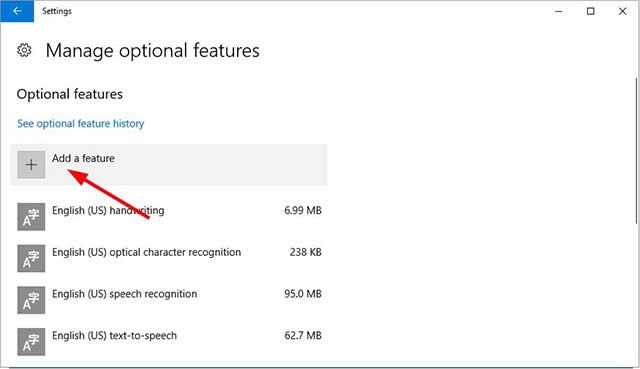The image size is (640, 369).
Task: Click the 238 KB size value
Action: 306,252
